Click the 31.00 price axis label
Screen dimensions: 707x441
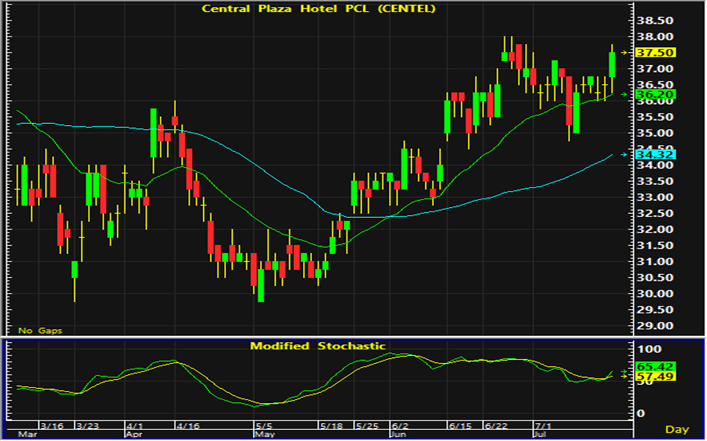click(x=654, y=262)
